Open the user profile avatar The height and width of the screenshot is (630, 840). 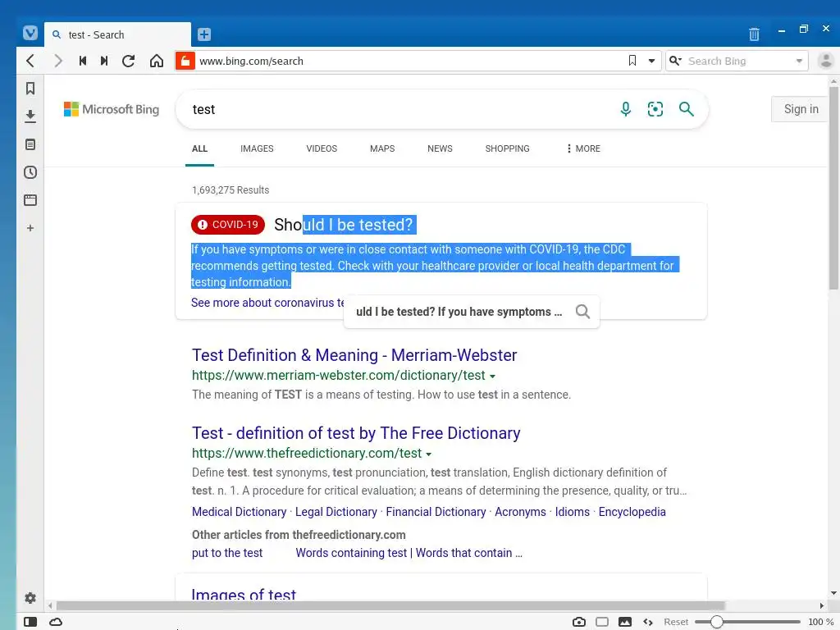[825, 61]
